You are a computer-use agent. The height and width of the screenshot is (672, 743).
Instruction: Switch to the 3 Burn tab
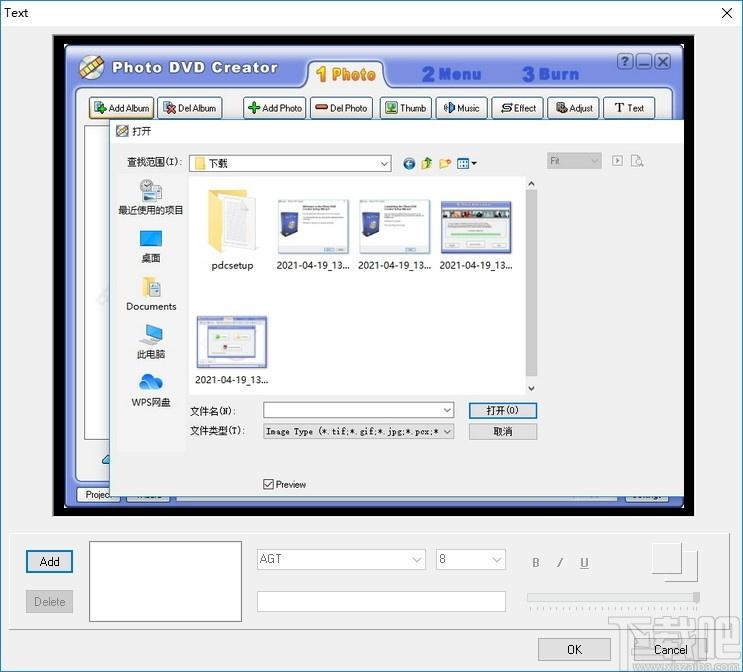click(x=551, y=74)
